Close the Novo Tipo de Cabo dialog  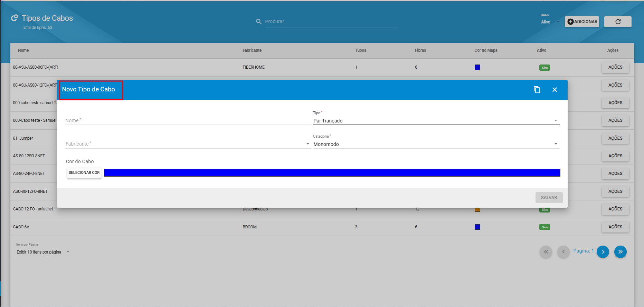[555, 90]
